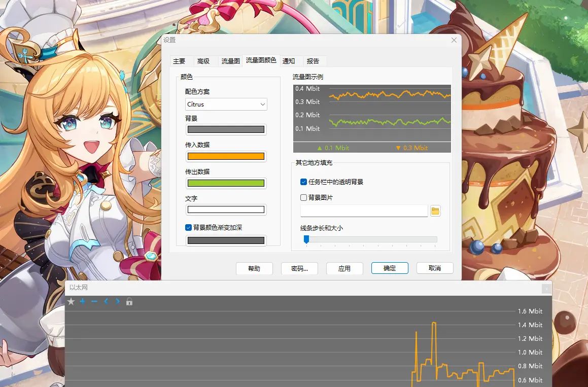The width and height of the screenshot is (588, 387).
Task: Close the 设置 dialog with X
Action: click(454, 40)
